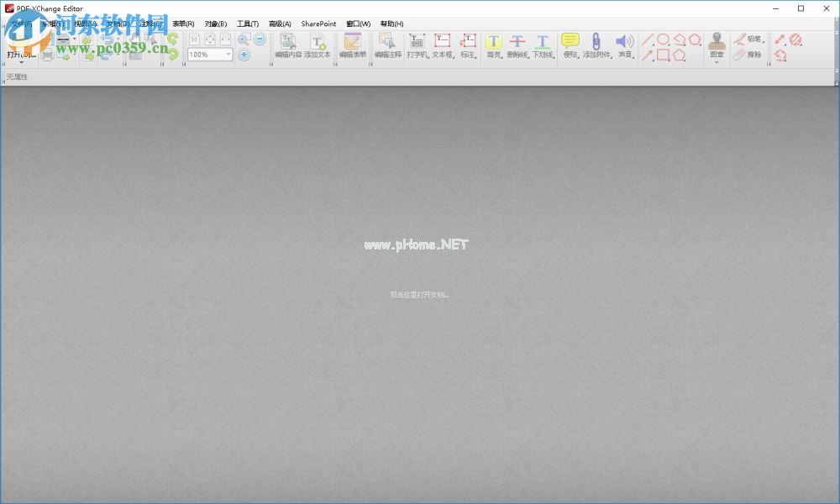Expand the arrow under the 图章 stamp

(717, 62)
